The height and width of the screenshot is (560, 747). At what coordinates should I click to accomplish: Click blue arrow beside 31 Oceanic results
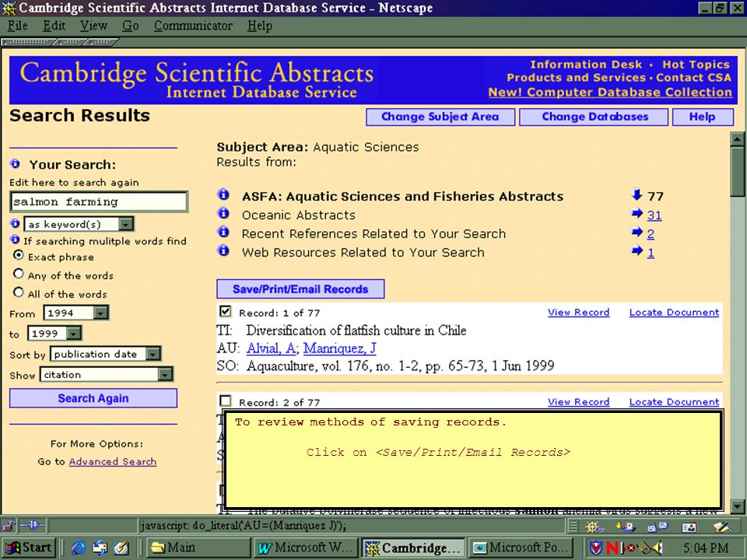pyautogui.click(x=637, y=213)
